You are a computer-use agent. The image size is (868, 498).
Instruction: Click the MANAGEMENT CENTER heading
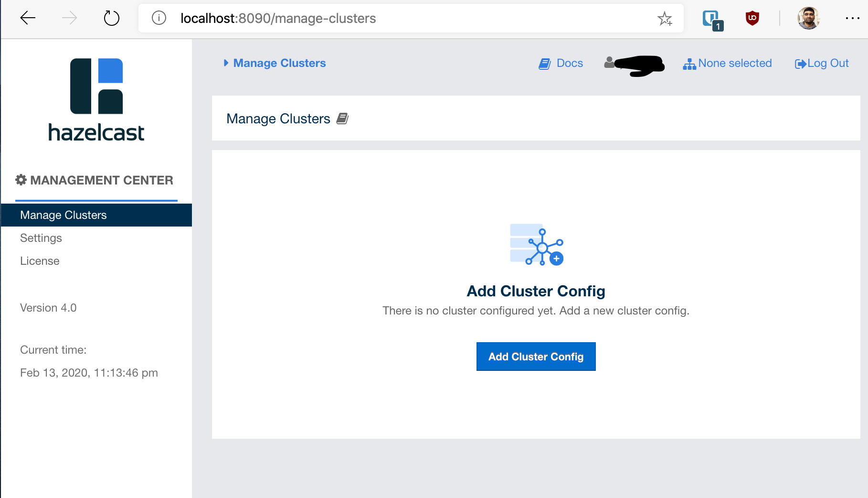pyautogui.click(x=102, y=180)
